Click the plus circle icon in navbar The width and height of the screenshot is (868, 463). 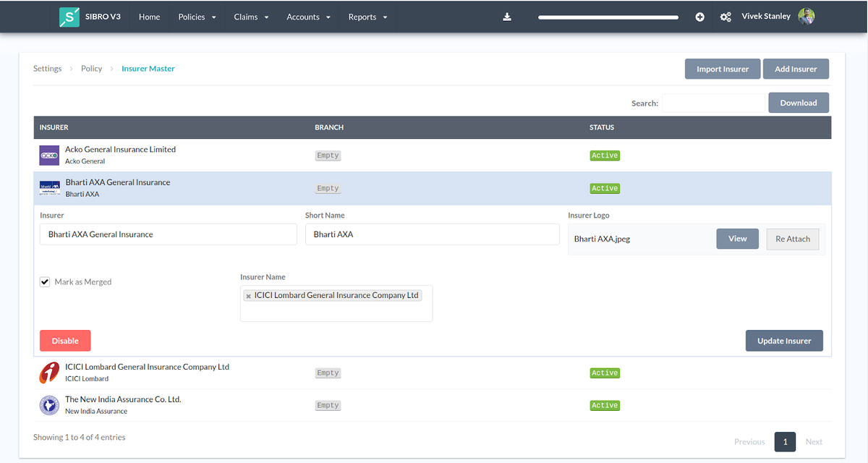pos(699,17)
